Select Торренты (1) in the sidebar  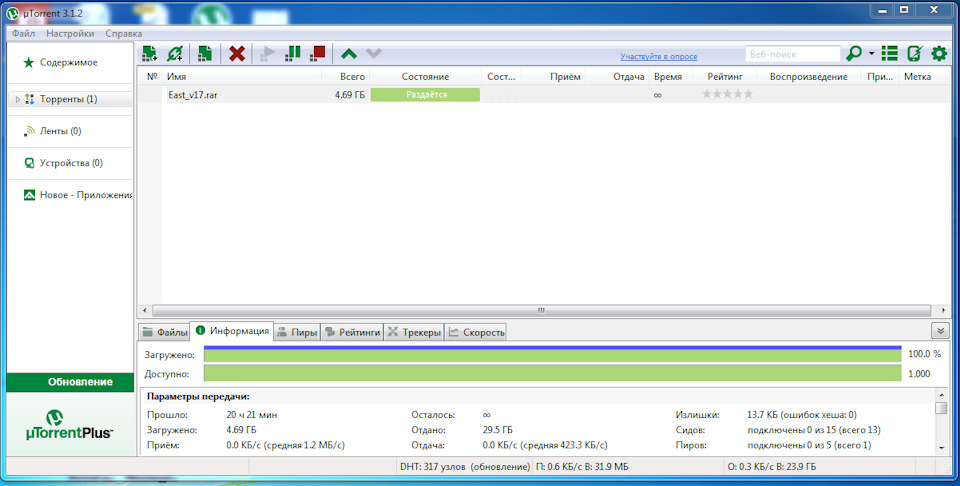(x=69, y=99)
